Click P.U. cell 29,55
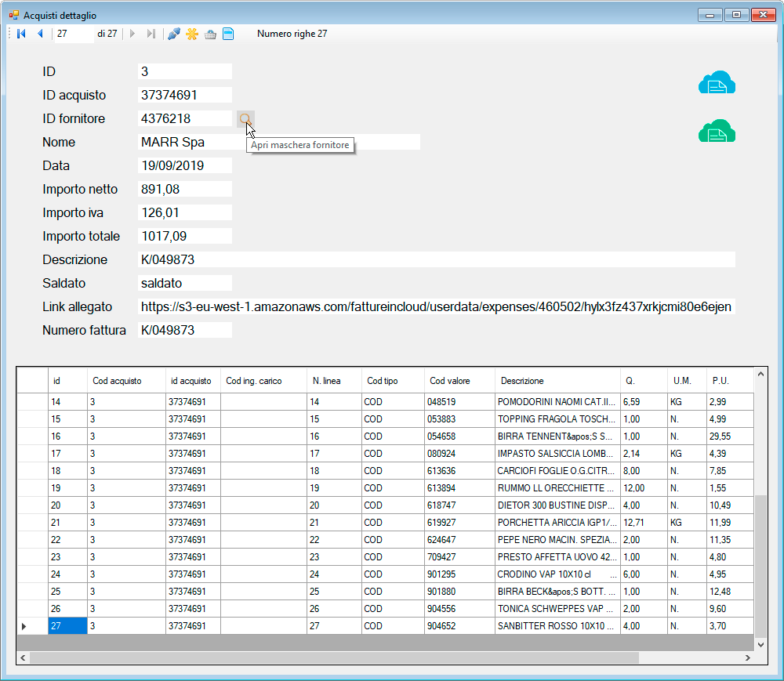 click(729, 436)
